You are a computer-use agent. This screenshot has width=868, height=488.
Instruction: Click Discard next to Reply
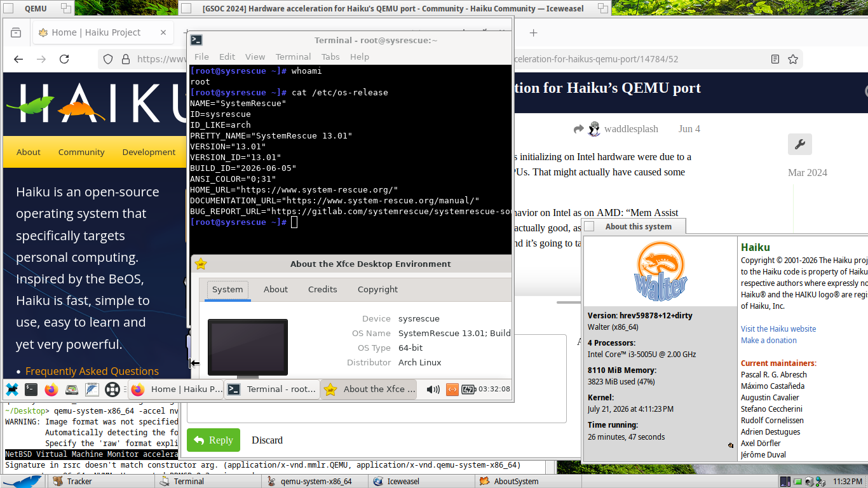(267, 440)
